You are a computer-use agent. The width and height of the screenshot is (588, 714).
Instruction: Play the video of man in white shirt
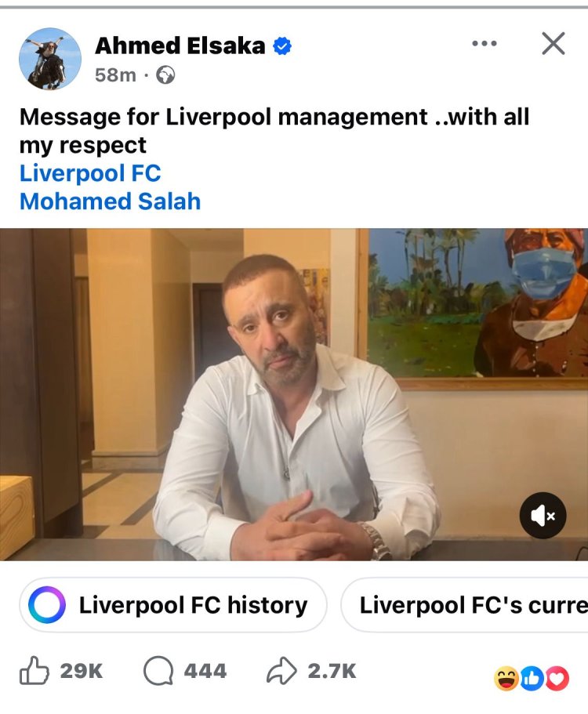(x=294, y=394)
